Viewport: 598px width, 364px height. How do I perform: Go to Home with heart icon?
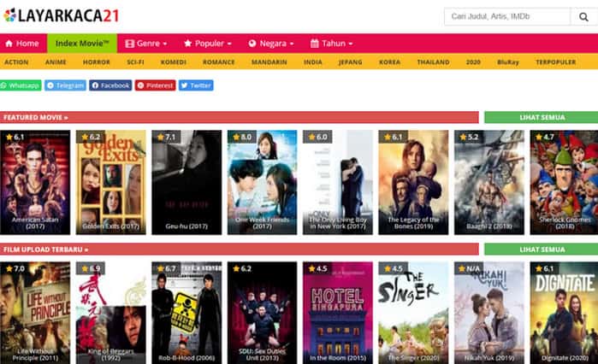point(22,44)
